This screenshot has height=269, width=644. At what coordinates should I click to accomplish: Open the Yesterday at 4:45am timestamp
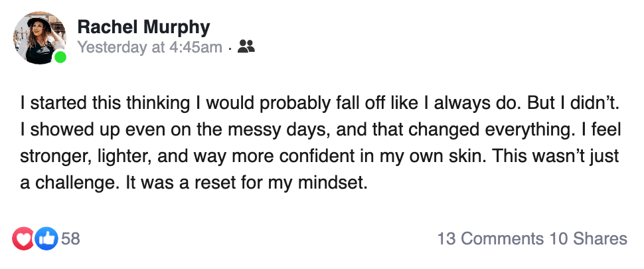point(150,47)
